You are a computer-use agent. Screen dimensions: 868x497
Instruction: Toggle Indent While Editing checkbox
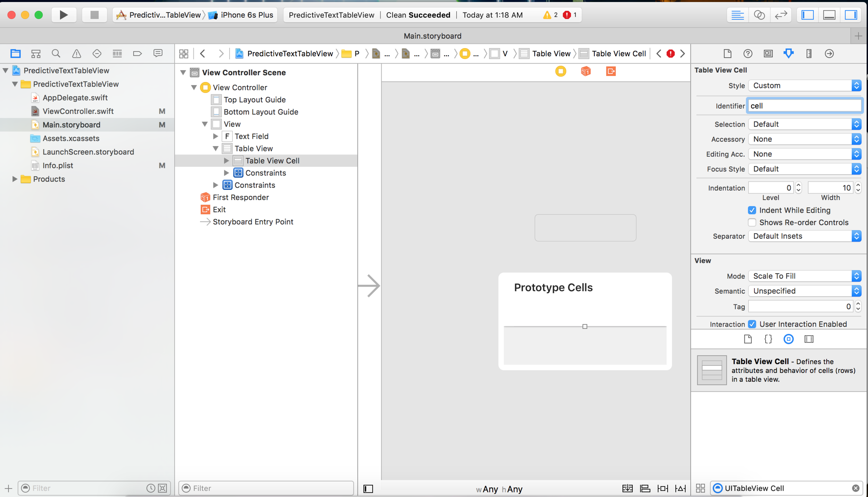(752, 210)
